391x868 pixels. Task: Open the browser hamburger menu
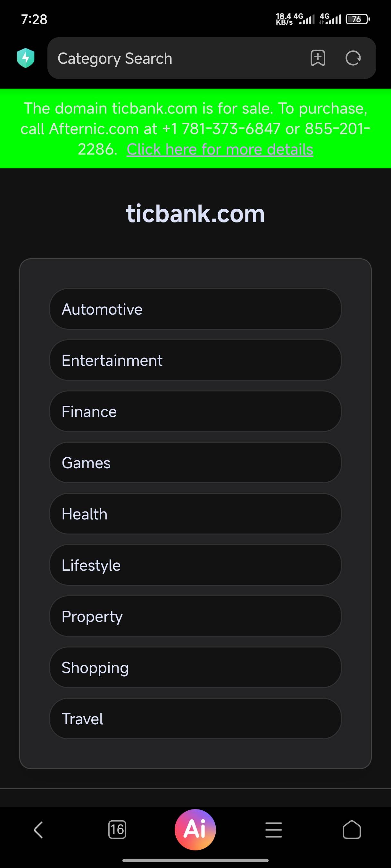(274, 830)
